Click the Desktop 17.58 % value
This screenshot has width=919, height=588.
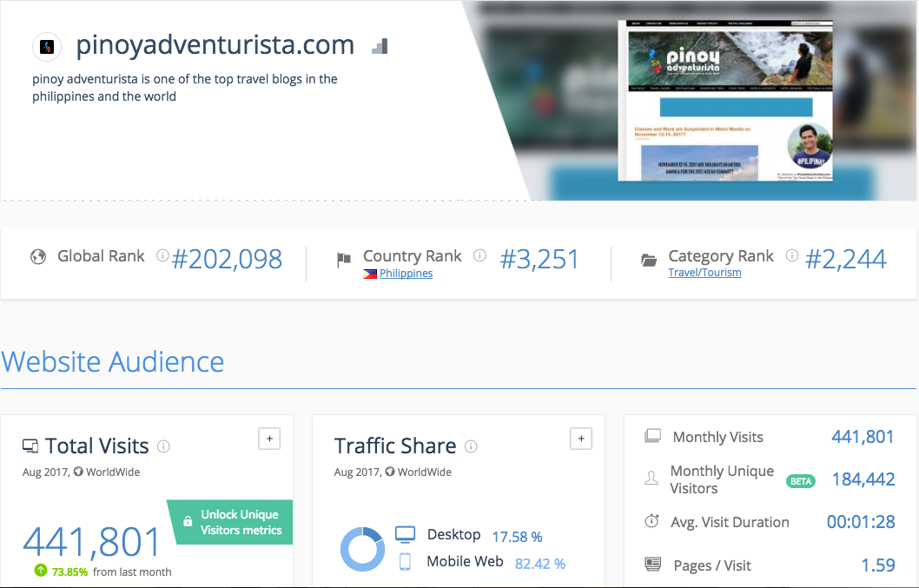pyautogui.click(x=517, y=537)
